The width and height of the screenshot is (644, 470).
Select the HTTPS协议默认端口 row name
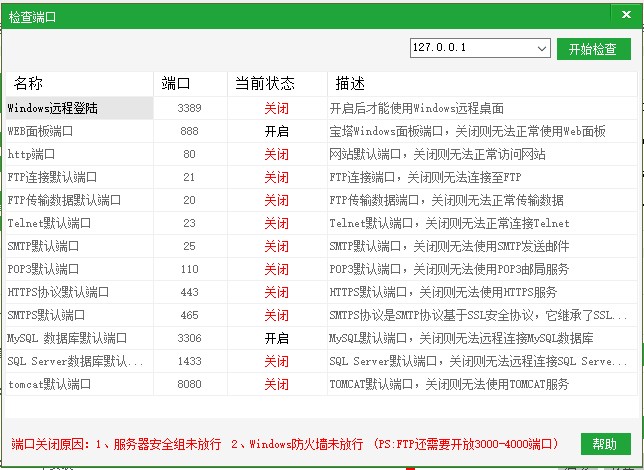click(58, 293)
